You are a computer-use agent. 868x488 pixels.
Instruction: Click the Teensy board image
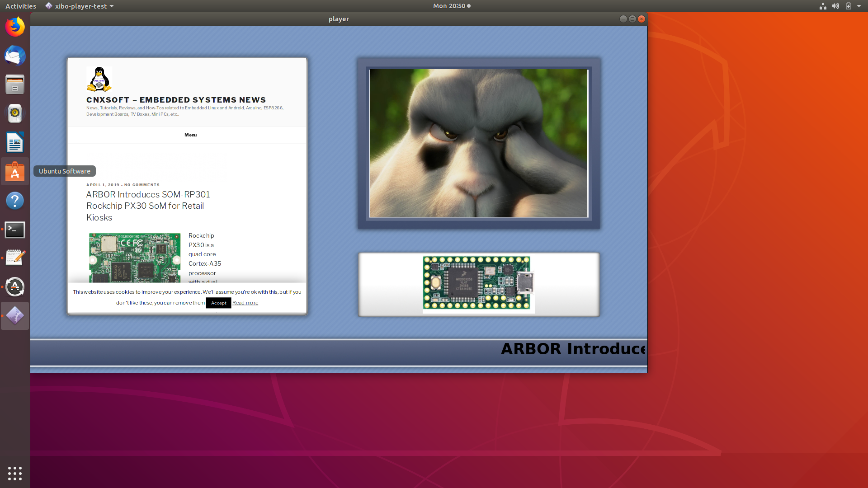478,284
